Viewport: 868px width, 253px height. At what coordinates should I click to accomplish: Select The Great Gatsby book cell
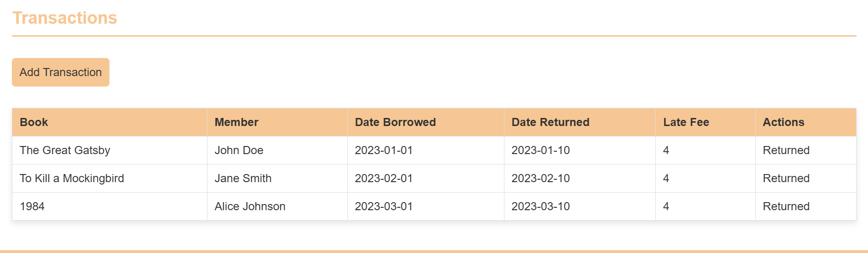tap(65, 150)
